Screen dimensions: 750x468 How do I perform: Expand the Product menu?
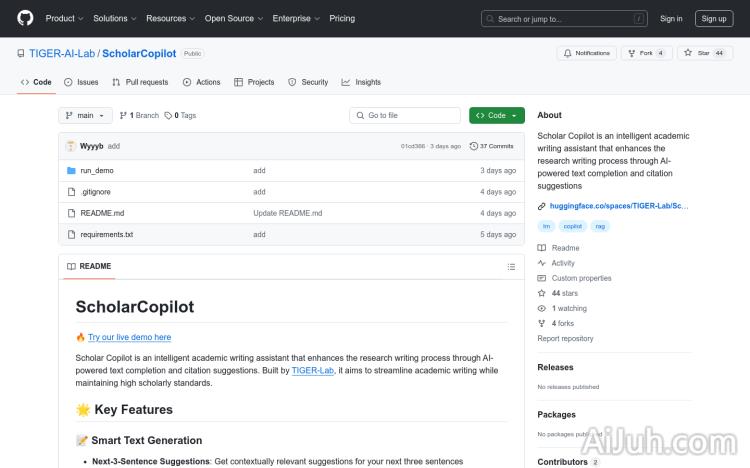pos(64,18)
